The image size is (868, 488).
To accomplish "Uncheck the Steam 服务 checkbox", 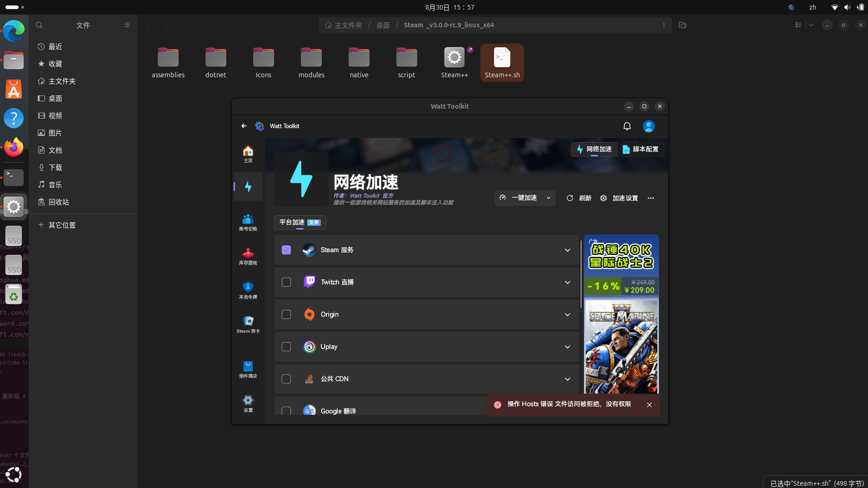I will click(x=286, y=250).
